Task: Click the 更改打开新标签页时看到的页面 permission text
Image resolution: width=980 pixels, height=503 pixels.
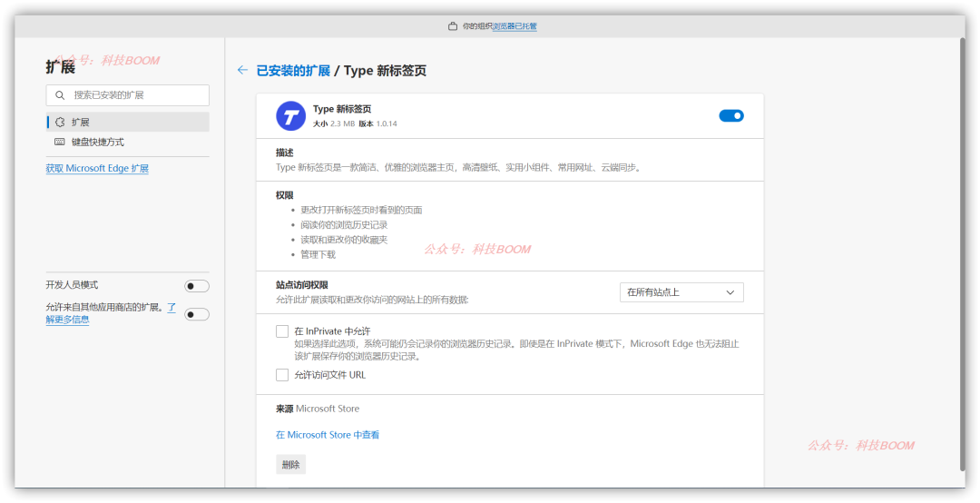Action: pos(361,211)
